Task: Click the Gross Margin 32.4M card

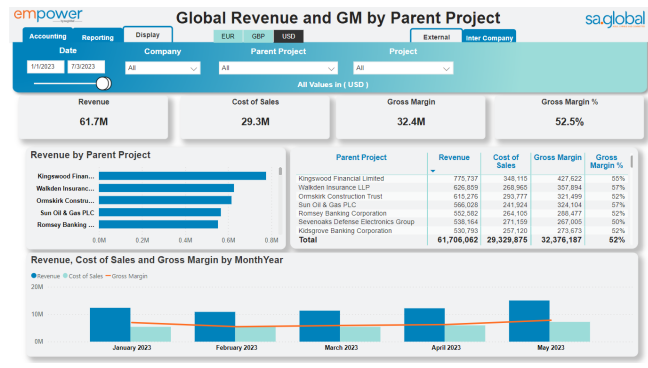Action: [x=411, y=117]
